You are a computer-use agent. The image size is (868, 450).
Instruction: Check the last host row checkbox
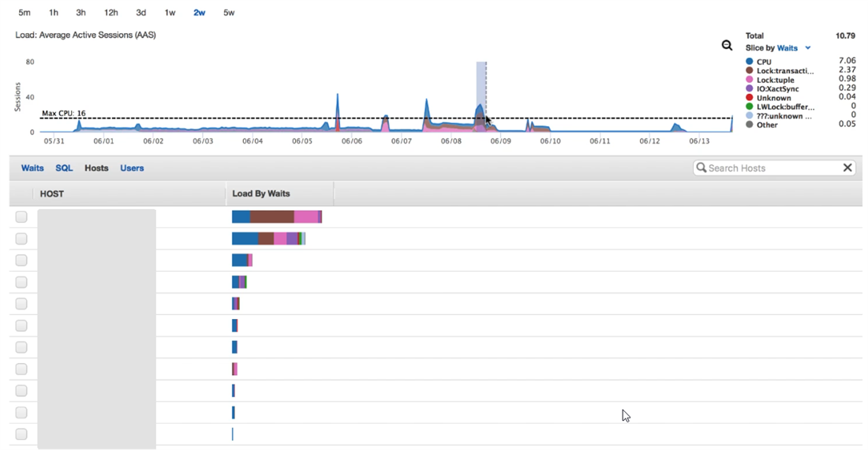click(21, 434)
